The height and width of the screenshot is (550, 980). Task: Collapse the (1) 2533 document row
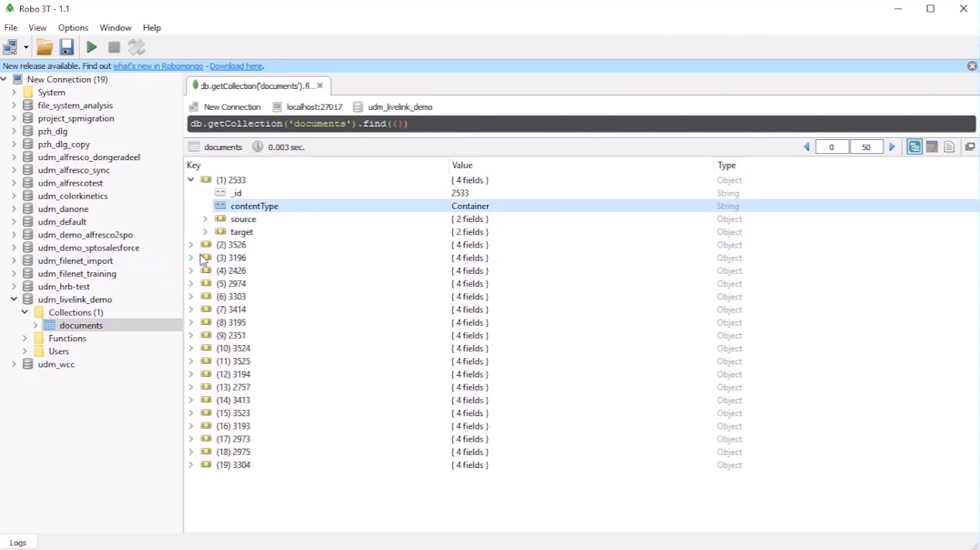(x=191, y=180)
